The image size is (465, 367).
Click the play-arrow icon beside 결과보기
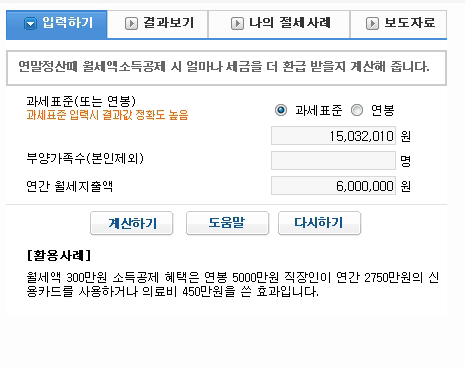pos(131,24)
